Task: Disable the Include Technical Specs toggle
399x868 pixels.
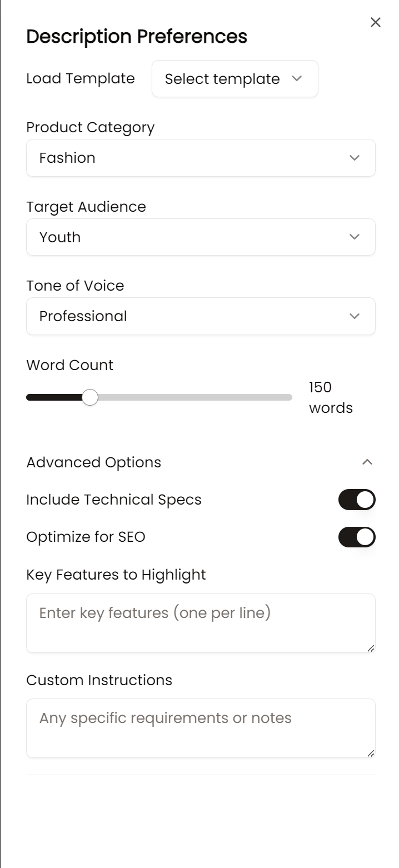Action: (x=357, y=500)
